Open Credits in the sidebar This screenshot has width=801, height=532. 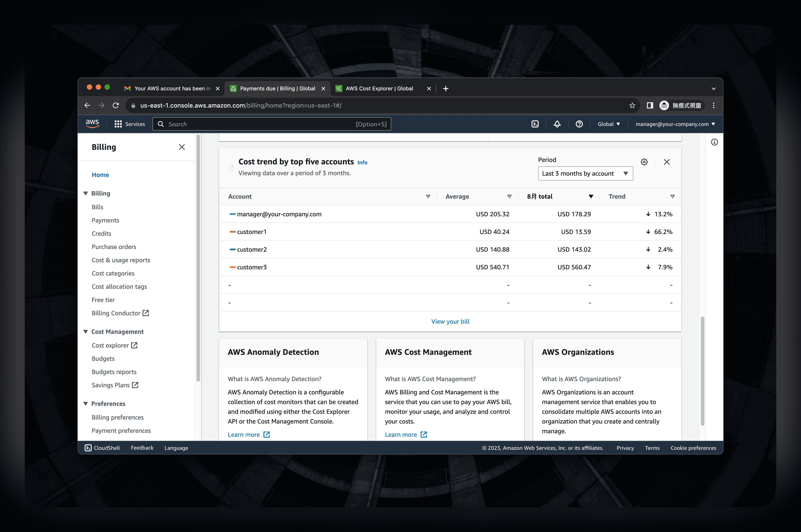pyautogui.click(x=101, y=234)
